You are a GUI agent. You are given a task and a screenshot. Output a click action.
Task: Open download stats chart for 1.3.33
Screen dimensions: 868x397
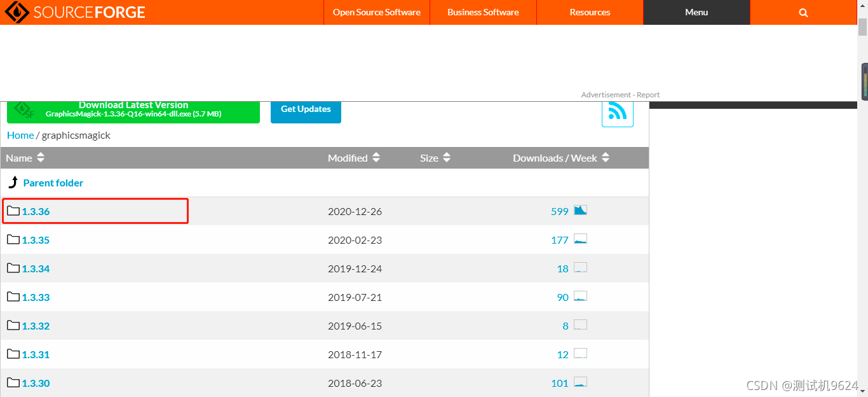pyautogui.click(x=580, y=296)
